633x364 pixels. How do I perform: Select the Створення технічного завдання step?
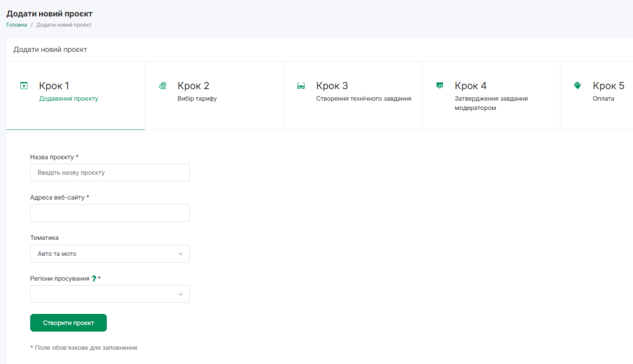click(363, 98)
